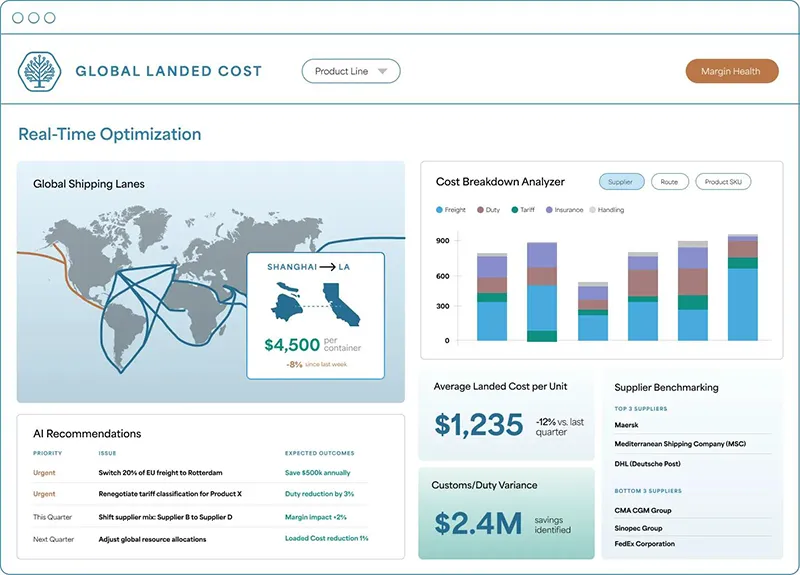Click the Real-Time Optimization heading
Viewport: 800px width, 575px height.
[x=110, y=134]
